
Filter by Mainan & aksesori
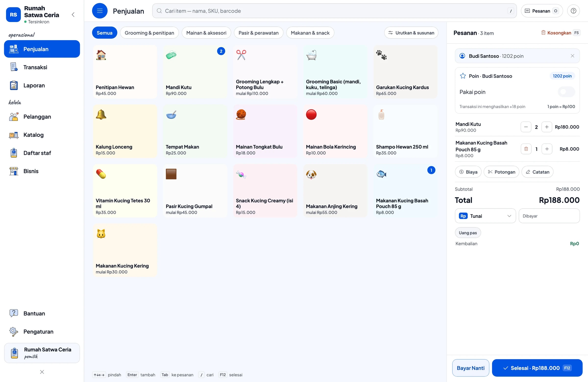(206, 33)
